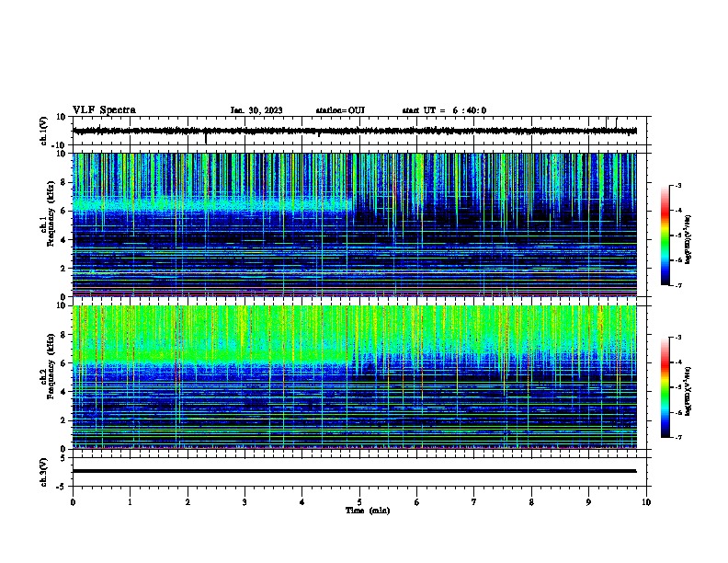
Task: Click the "station=OUI" header label
Action: coord(340,110)
